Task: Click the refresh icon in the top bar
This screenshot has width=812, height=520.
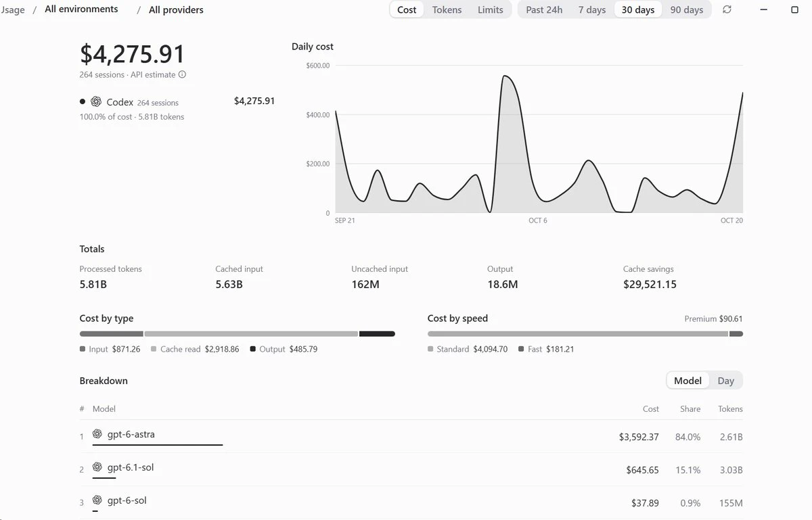Action: [x=727, y=9]
